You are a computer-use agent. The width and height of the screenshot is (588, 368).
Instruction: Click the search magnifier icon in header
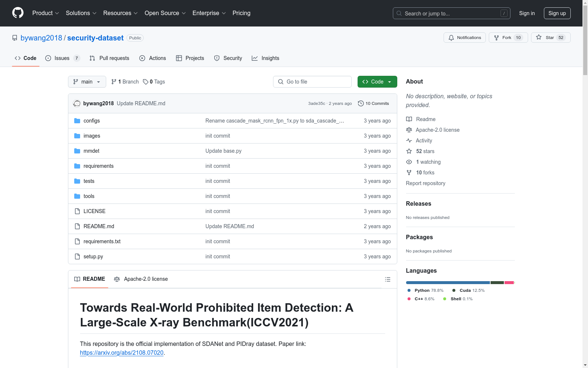[x=399, y=13]
